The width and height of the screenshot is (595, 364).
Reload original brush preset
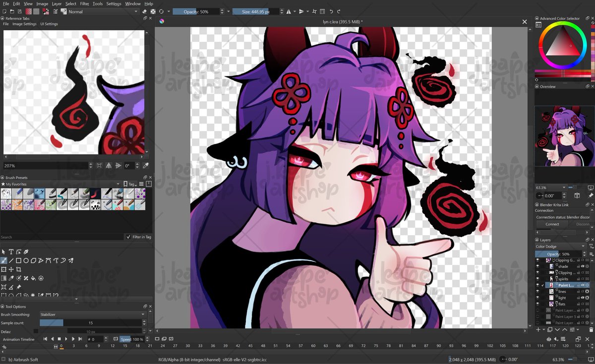click(161, 11)
